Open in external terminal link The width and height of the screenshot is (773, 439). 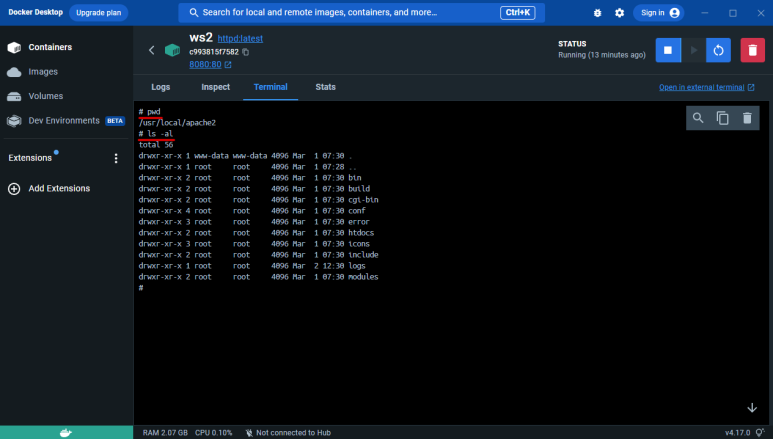tap(706, 87)
